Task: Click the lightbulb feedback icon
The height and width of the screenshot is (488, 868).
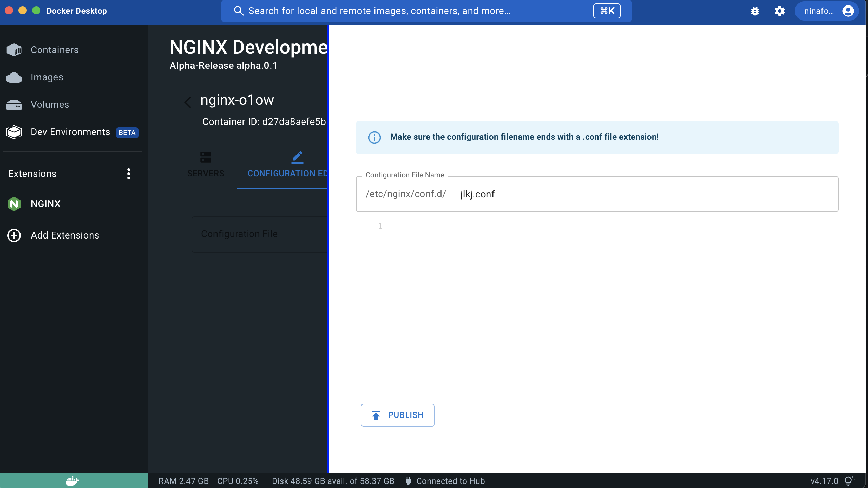Action: click(x=850, y=481)
